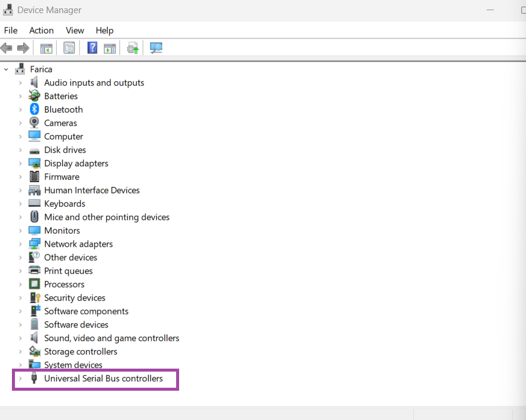Expand the Network adapters category arrow

pyautogui.click(x=20, y=244)
